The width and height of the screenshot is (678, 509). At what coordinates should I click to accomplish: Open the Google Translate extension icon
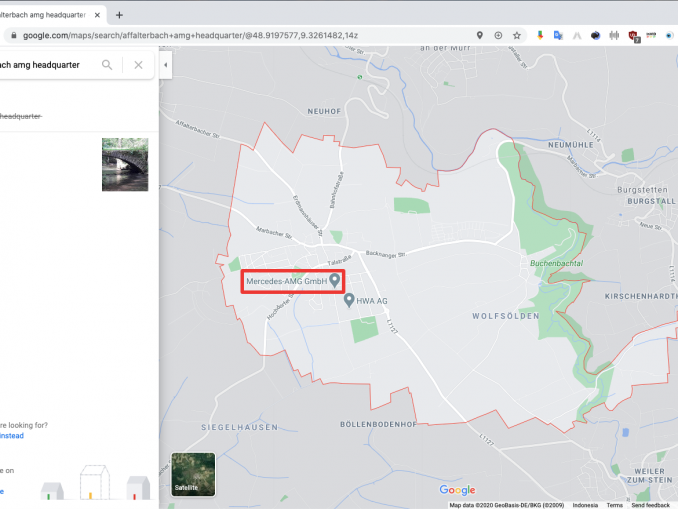558,35
